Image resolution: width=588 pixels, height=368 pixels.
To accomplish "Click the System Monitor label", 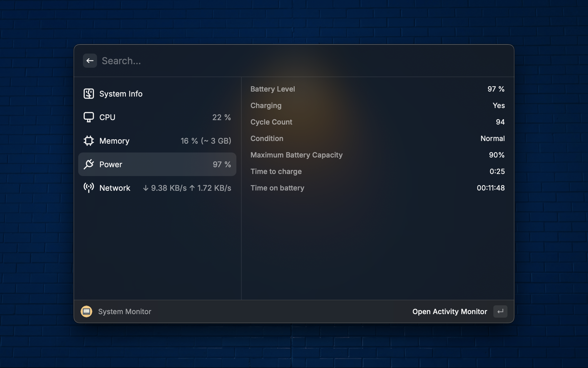I will tap(125, 311).
